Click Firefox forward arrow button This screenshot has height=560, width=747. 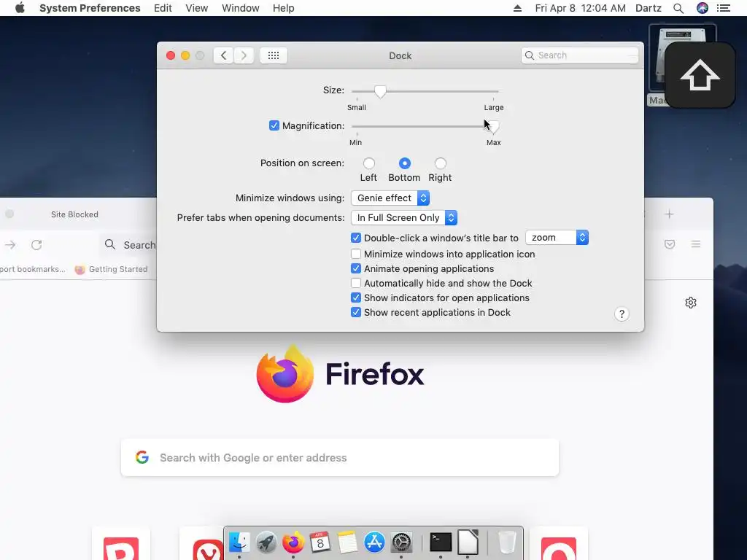pyautogui.click(x=10, y=245)
